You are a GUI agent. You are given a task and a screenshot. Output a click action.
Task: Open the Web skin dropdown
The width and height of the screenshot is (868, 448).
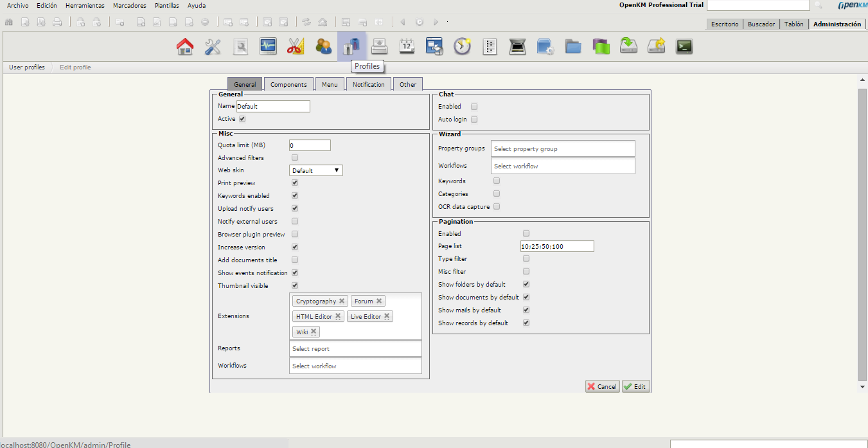point(316,170)
